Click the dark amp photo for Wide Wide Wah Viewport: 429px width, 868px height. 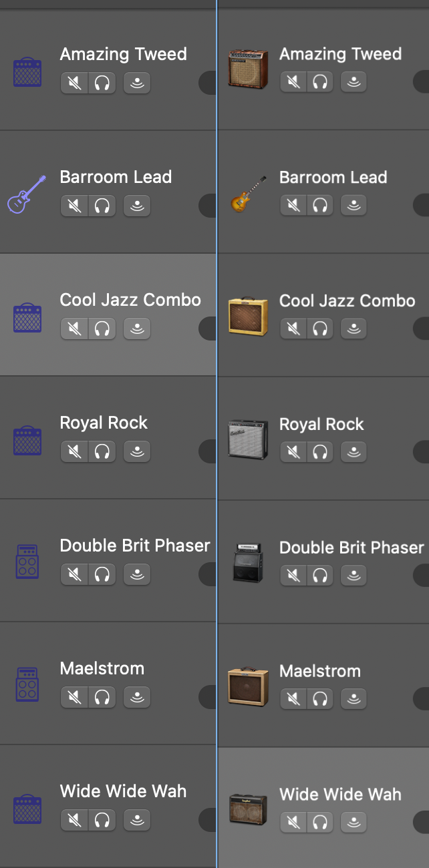[x=247, y=809]
